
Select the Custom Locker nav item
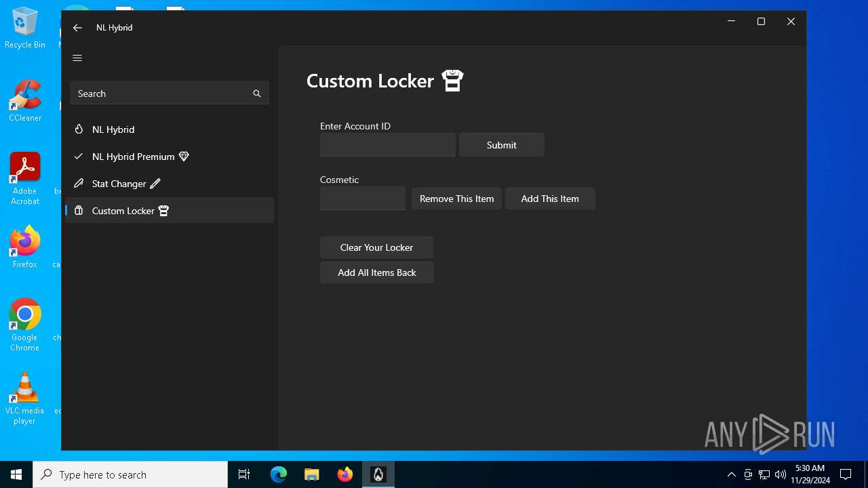click(x=170, y=211)
